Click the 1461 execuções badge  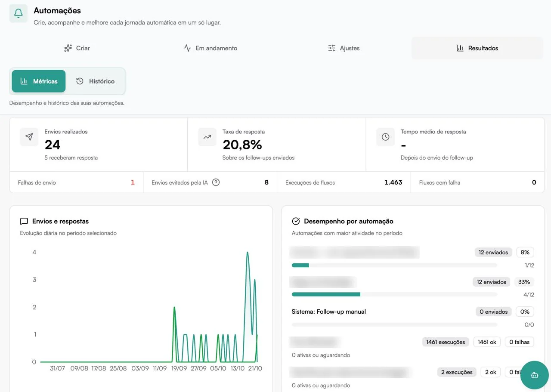(446, 342)
